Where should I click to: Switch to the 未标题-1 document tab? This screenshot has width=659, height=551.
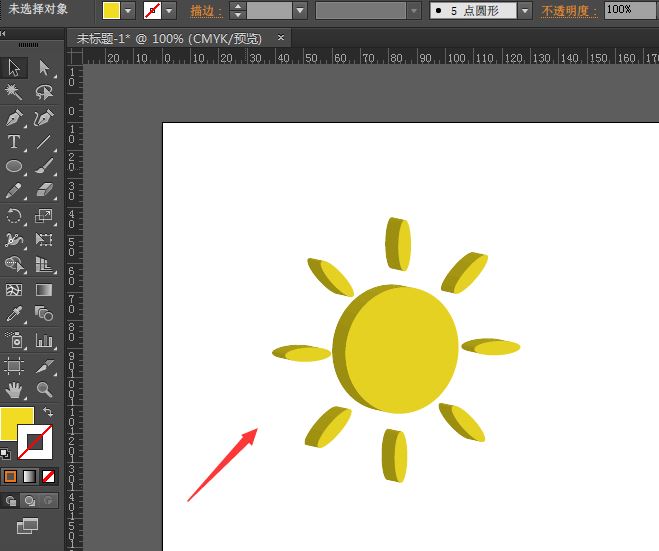(169, 38)
